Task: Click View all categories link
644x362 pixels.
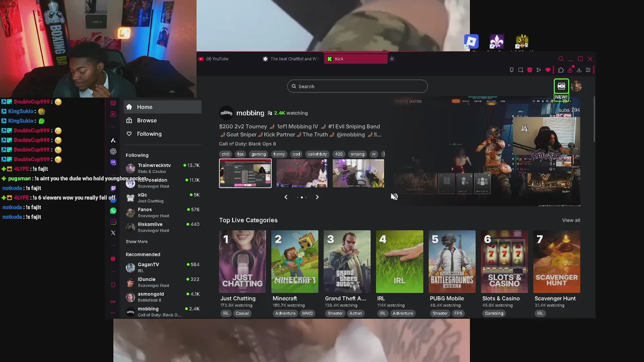Action: pos(571,220)
